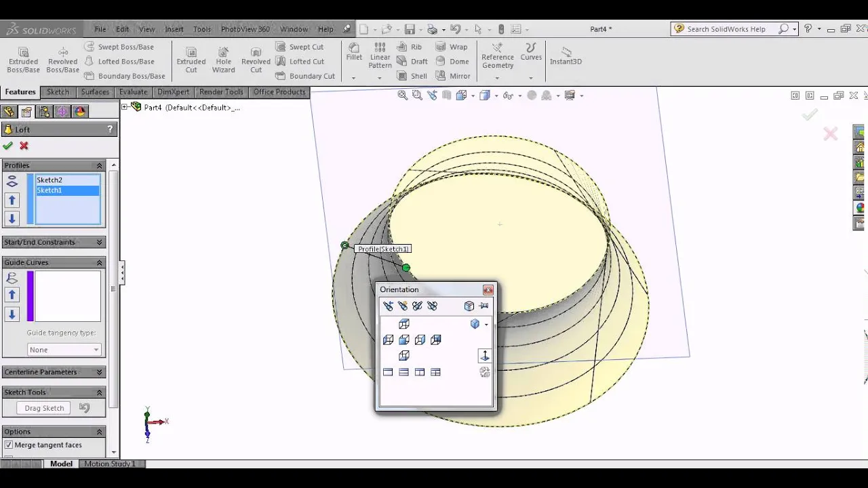Viewport: 868px width, 488px height.
Task: Pin the Orientation dialog
Action: (484, 306)
